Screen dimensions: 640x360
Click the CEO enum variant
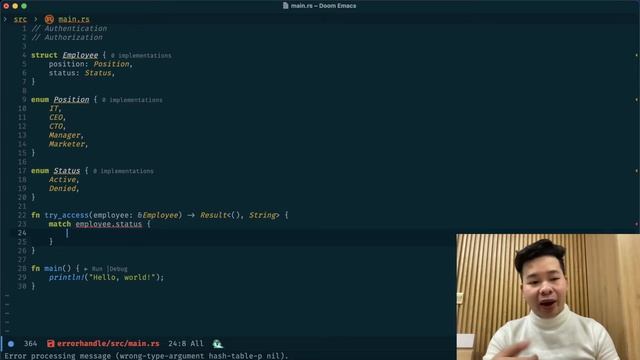(56, 118)
